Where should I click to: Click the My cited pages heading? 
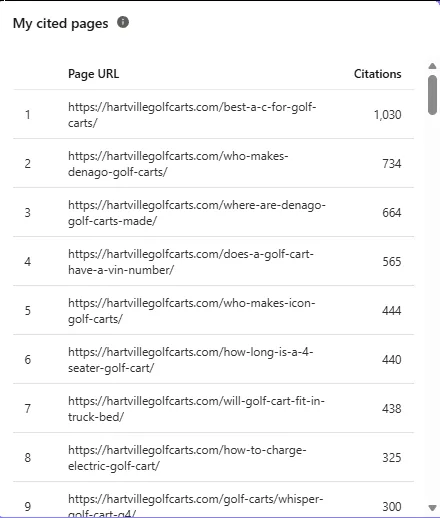[60, 23]
